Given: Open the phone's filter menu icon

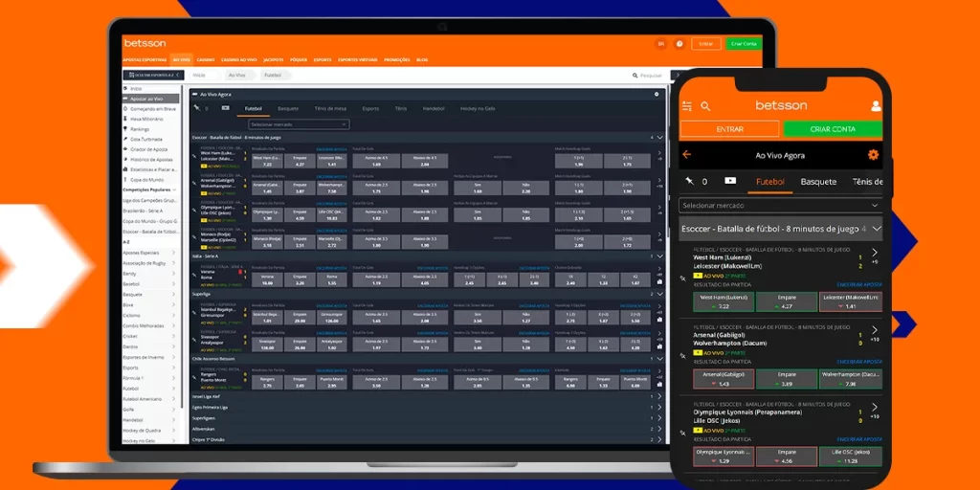Looking at the screenshot, I should click(687, 106).
